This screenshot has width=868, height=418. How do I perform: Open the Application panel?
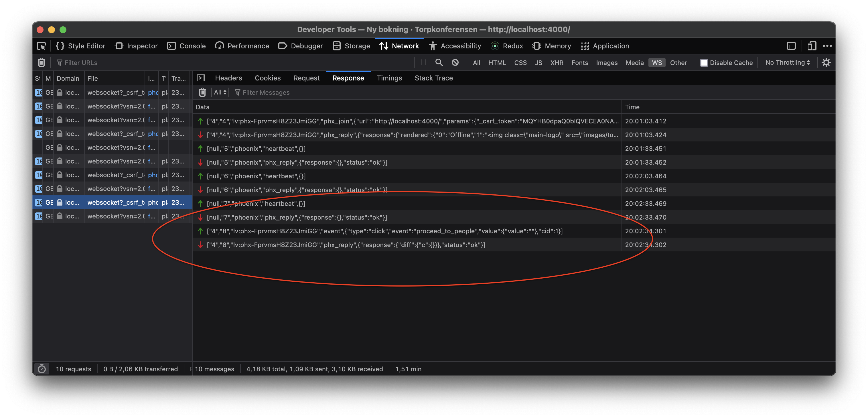coord(605,46)
